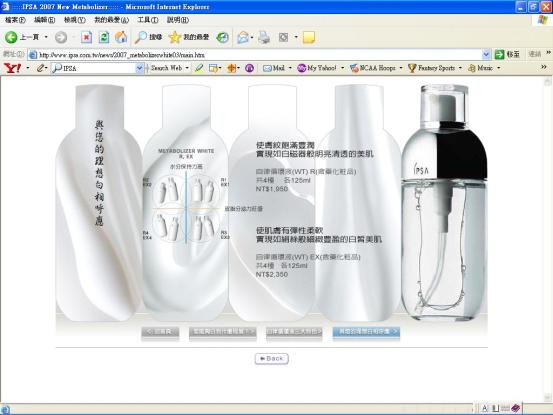The image size is (553, 415).
Task: Click the Yahoo toolbar highlighter icon
Action: coord(199,68)
